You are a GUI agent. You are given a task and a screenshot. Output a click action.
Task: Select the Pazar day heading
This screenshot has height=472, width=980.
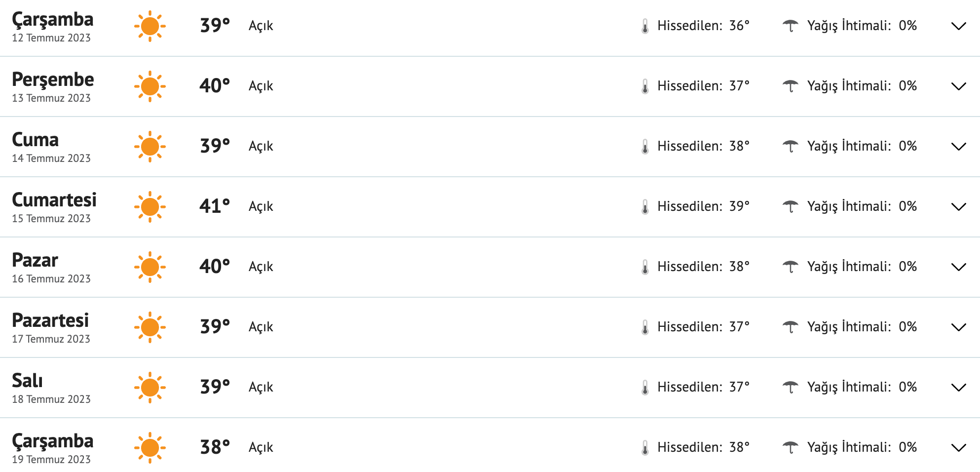(x=35, y=260)
